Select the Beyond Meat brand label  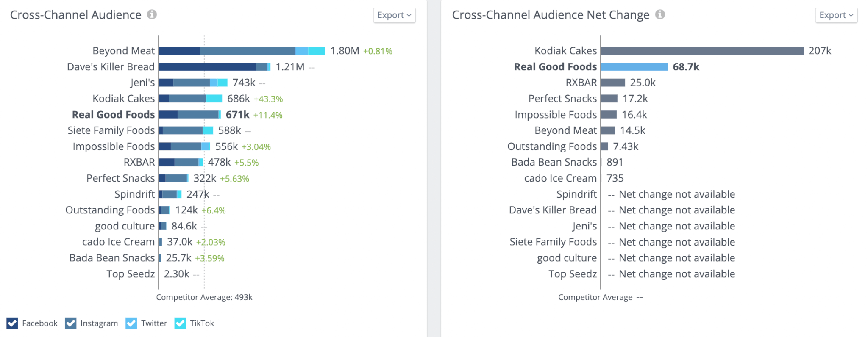(x=123, y=50)
